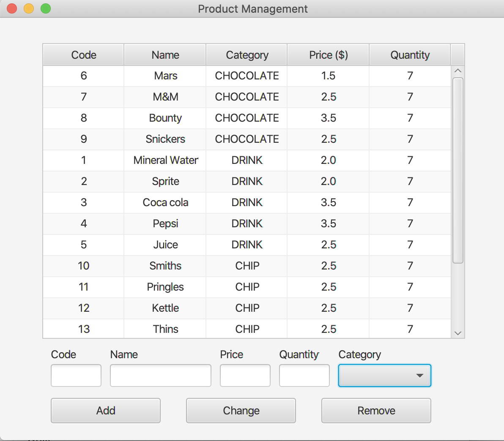Open the Category combo box dropdown
The width and height of the screenshot is (504, 441).
pos(384,376)
